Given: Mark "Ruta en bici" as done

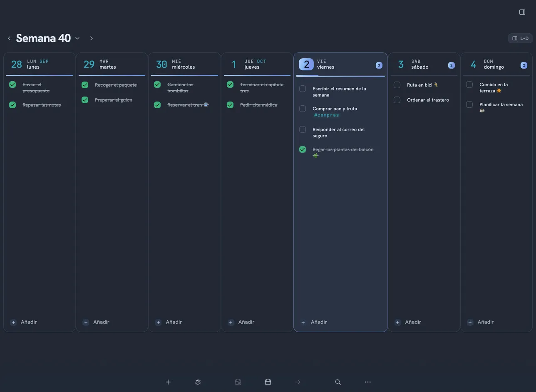Looking at the screenshot, I should click(397, 85).
